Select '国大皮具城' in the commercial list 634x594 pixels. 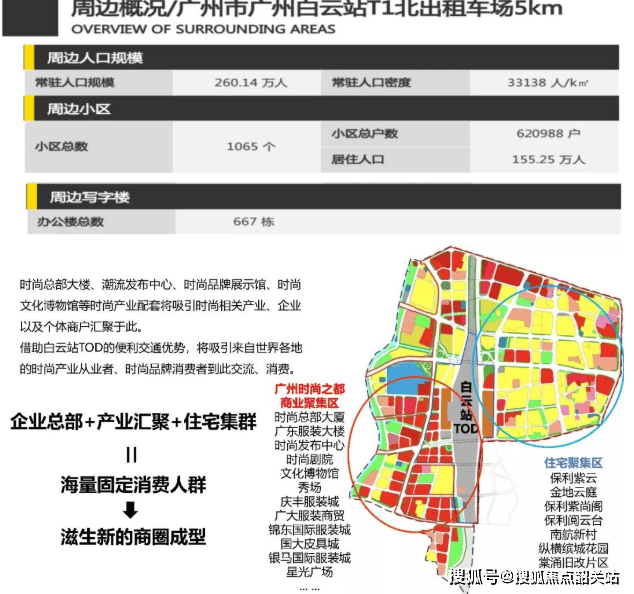click(x=309, y=544)
